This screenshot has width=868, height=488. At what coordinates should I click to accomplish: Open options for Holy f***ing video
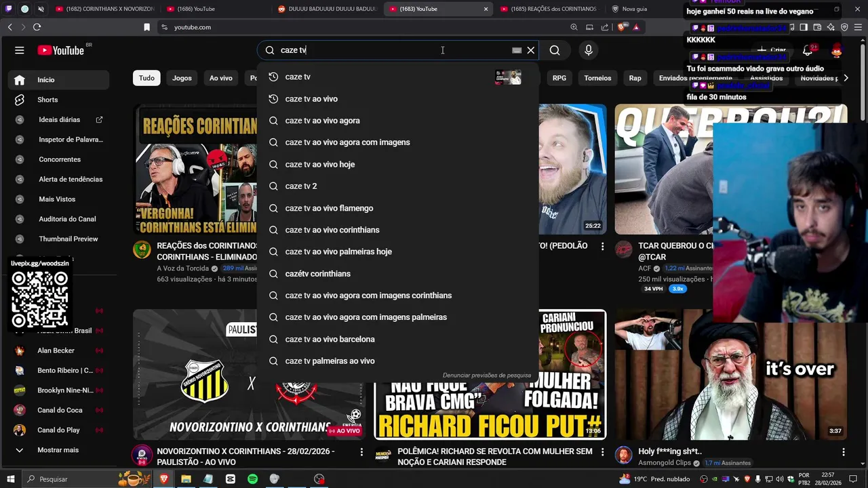[x=843, y=452]
